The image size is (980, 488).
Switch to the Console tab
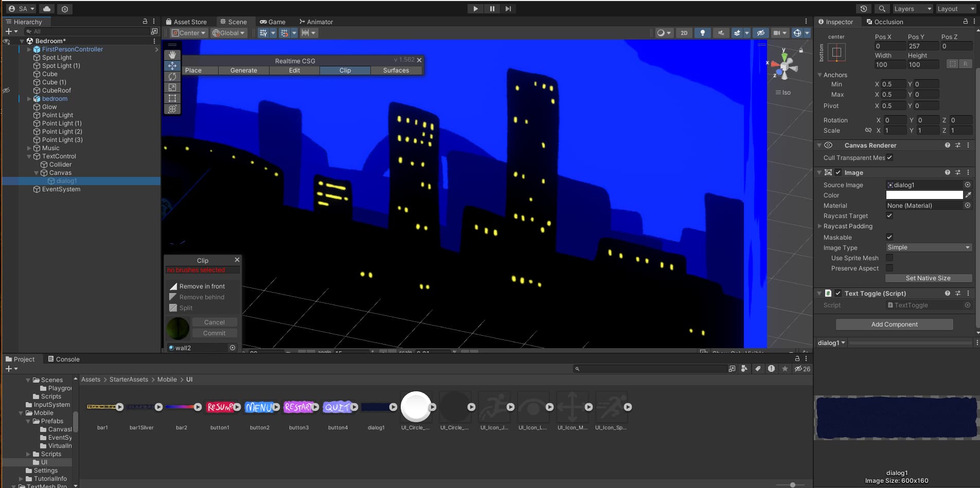click(x=64, y=359)
